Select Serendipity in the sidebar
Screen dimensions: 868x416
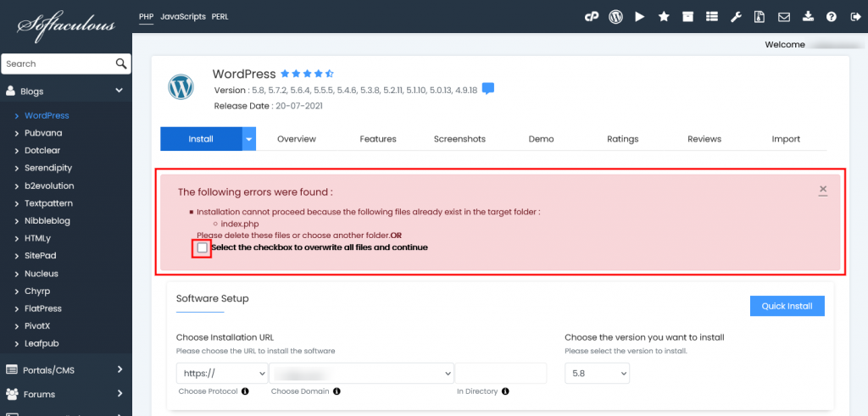(48, 168)
